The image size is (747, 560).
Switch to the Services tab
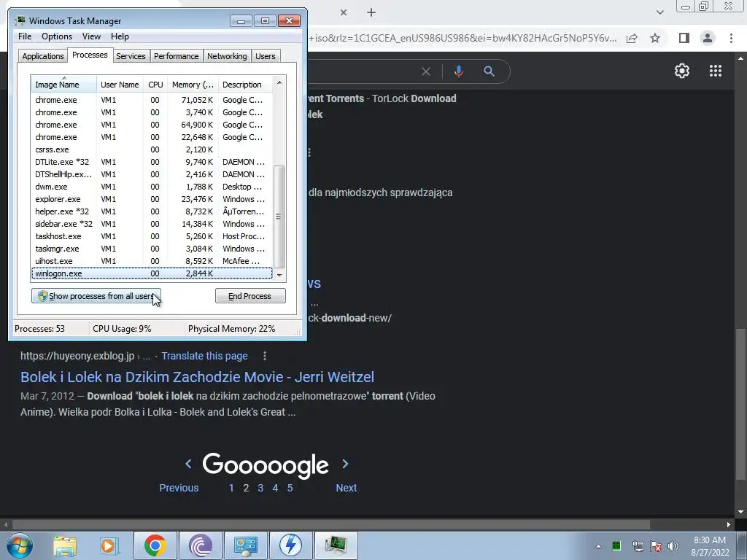click(x=131, y=56)
